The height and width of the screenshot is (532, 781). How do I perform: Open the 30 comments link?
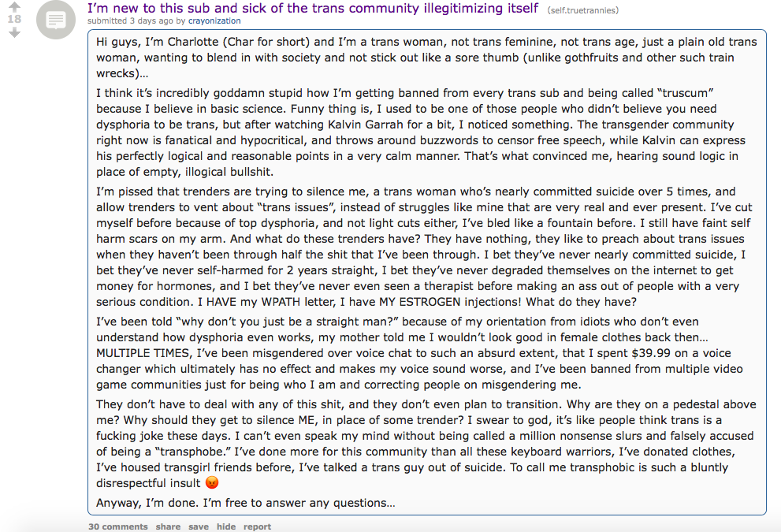tap(118, 526)
